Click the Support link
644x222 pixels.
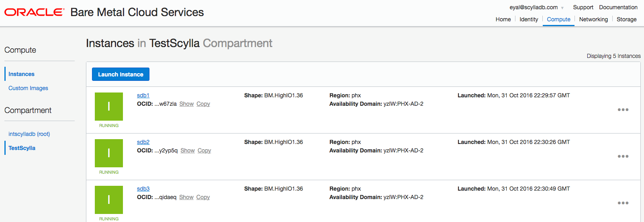tap(583, 7)
